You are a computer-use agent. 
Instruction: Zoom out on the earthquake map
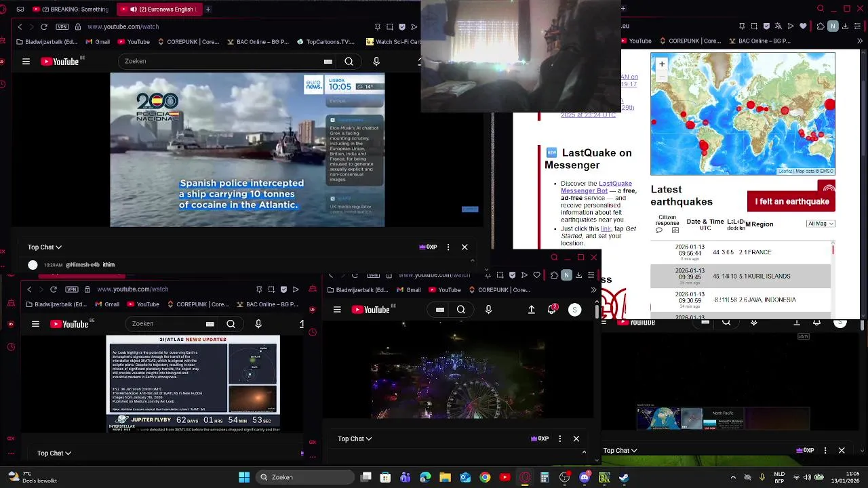662,76
